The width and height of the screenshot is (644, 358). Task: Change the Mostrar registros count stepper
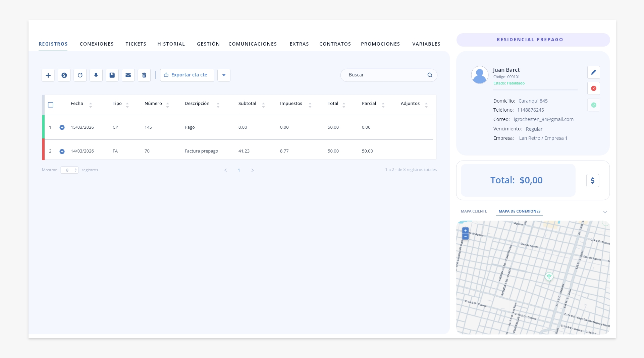click(76, 170)
